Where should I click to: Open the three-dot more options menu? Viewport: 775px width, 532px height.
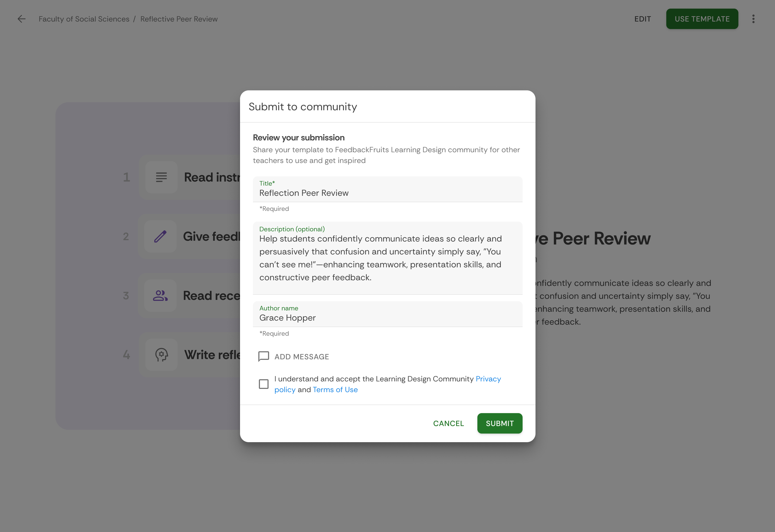coord(753,19)
